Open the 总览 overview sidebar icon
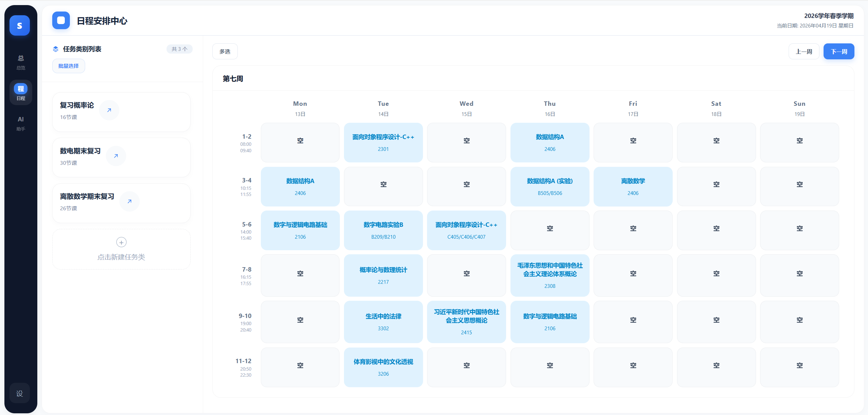 [21, 62]
